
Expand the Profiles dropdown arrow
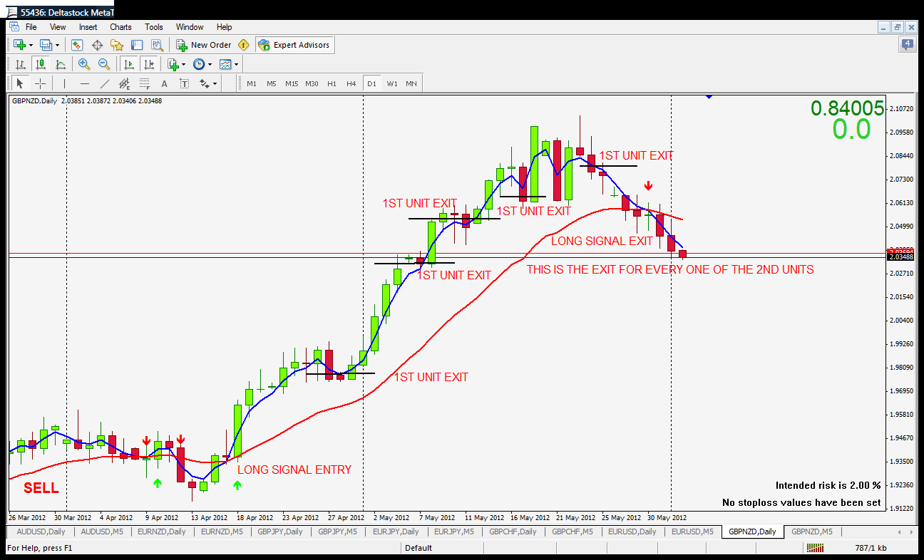(x=58, y=45)
